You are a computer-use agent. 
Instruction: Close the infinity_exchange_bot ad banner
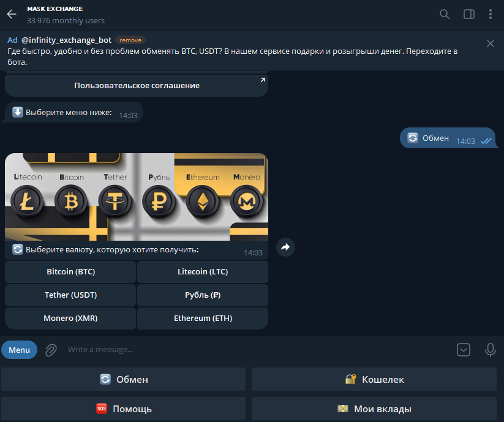coord(490,43)
